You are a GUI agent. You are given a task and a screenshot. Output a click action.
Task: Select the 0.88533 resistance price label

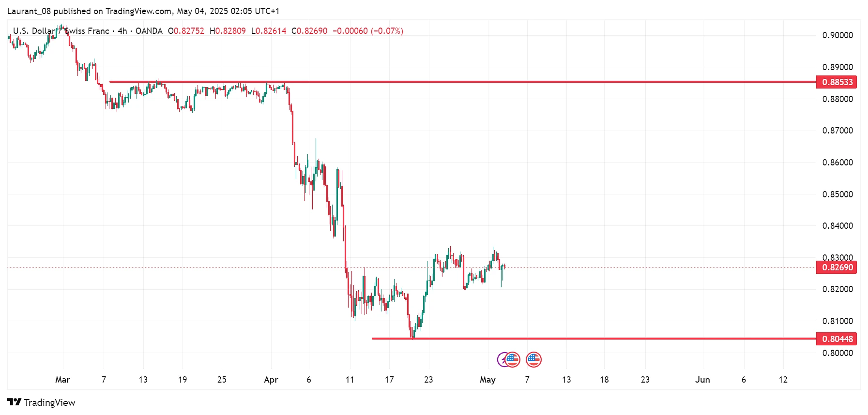[837, 82]
